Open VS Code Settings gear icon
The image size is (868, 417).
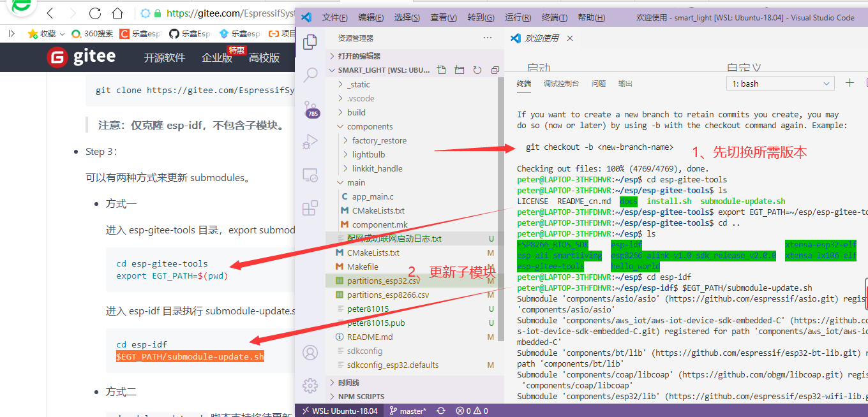tap(310, 385)
